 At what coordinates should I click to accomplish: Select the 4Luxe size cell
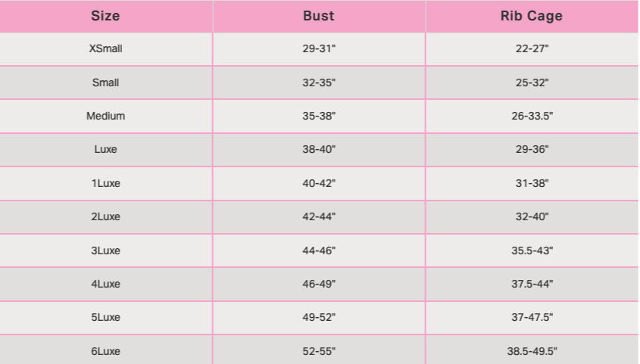click(105, 284)
